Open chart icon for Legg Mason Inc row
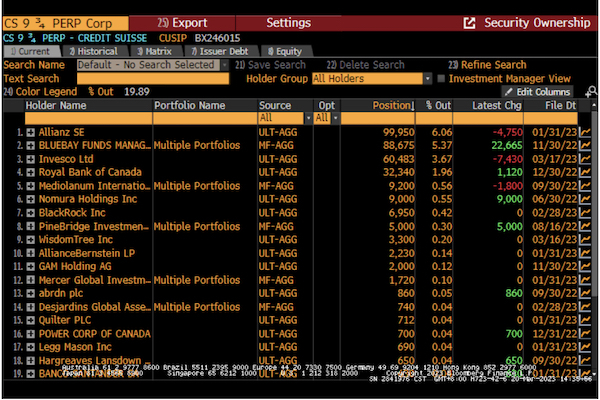The width and height of the screenshot is (600, 400). pos(585,348)
